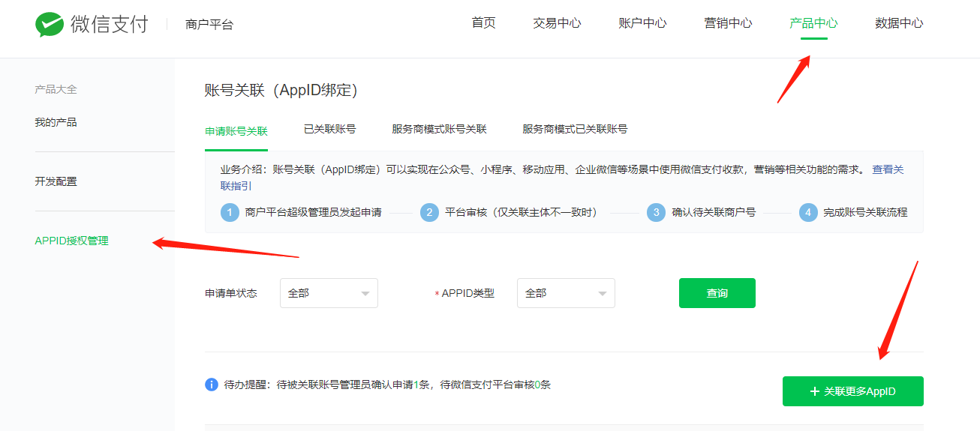Click step 2 circle icon 平台审核
980x431 pixels.
[x=429, y=212]
